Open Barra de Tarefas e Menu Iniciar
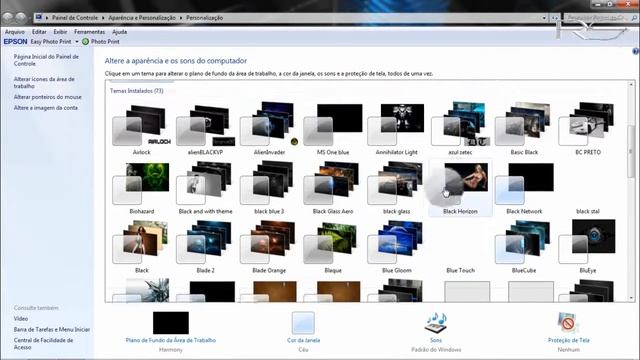Screen dimensions: 640x360 click(52, 329)
